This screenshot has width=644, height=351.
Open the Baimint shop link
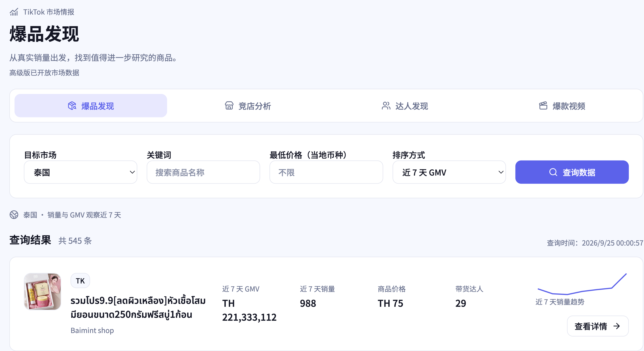pyautogui.click(x=92, y=330)
